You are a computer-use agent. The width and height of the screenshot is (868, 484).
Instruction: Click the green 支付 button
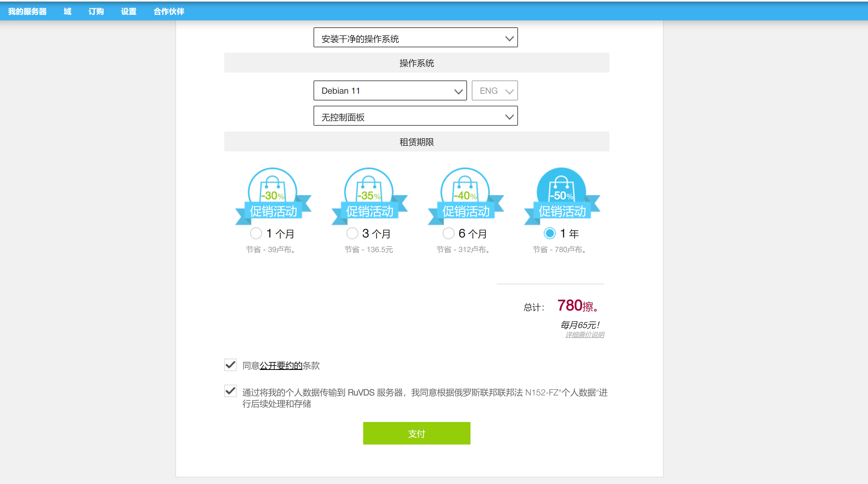tap(417, 433)
